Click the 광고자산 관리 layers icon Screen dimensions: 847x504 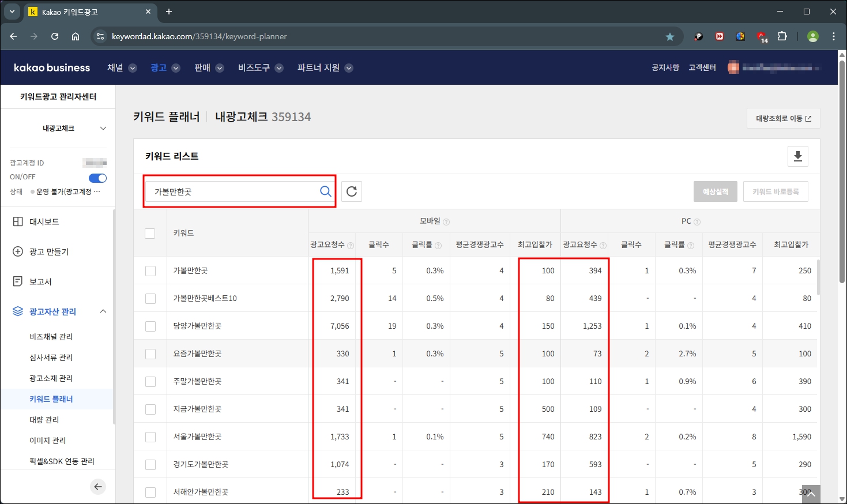[17, 311]
